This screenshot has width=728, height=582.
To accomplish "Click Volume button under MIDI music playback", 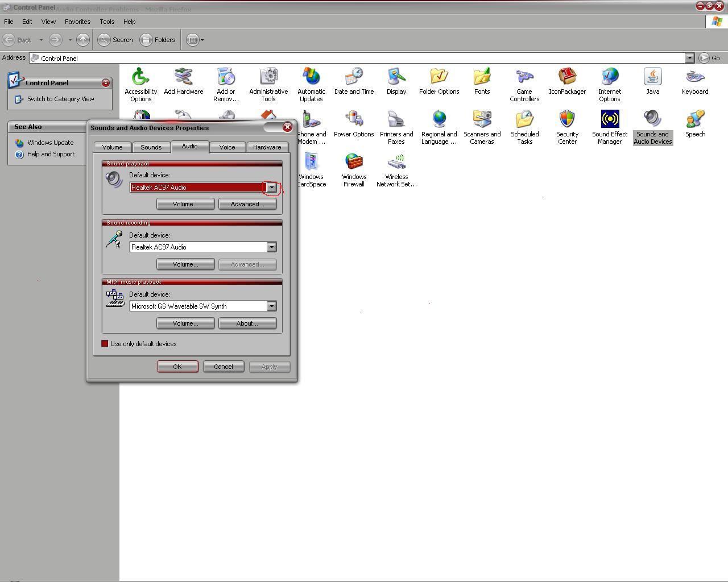I will point(185,323).
